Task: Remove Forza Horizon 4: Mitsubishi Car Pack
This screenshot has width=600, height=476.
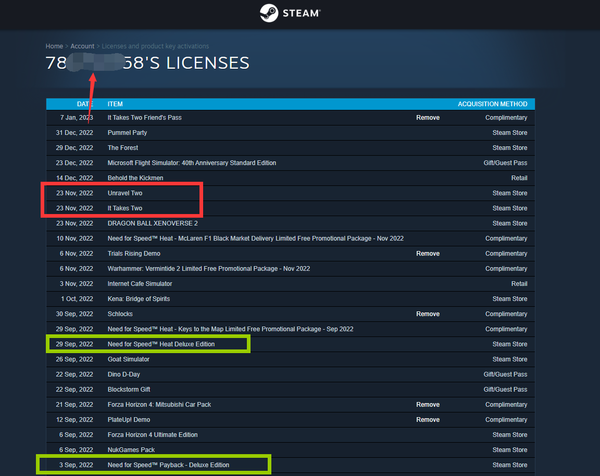Action: tap(428, 404)
